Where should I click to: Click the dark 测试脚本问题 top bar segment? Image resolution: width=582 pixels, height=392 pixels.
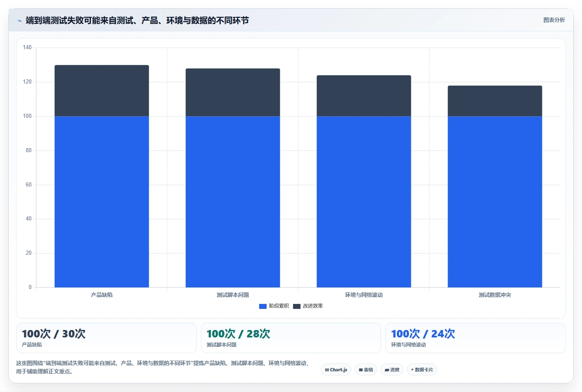(233, 92)
